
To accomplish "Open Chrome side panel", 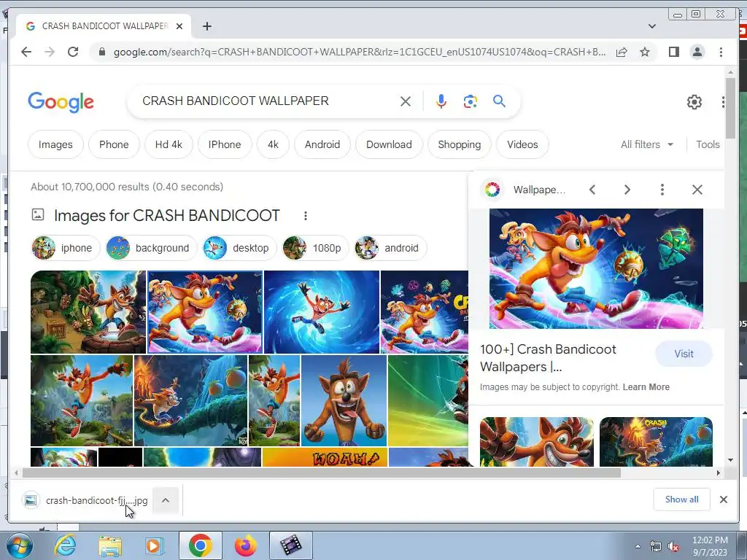I will [673, 52].
